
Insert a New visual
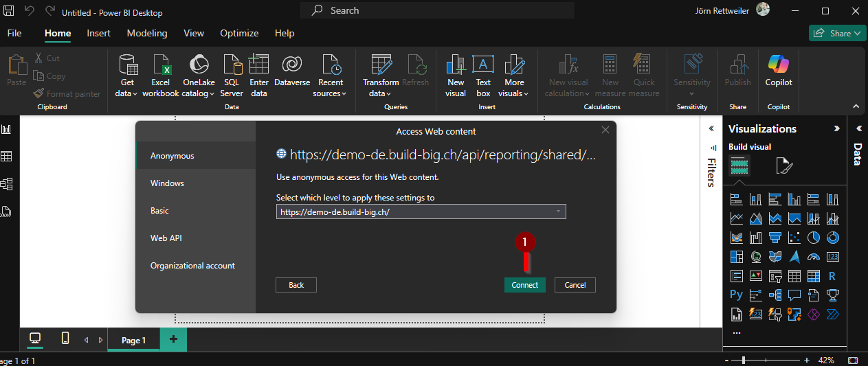(x=456, y=76)
